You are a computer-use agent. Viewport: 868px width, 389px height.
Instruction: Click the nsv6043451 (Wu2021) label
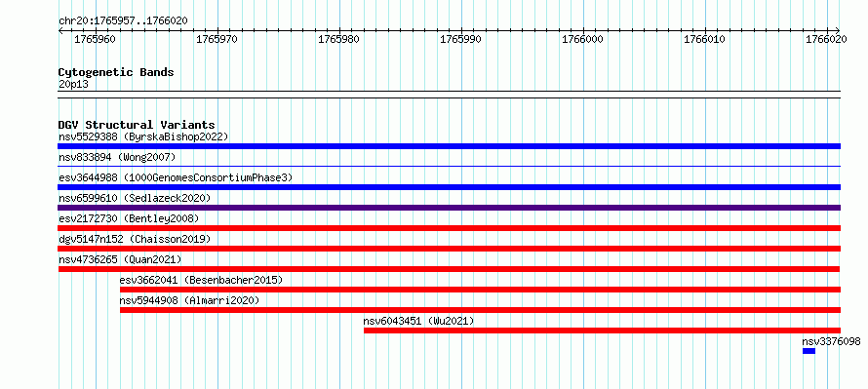click(x=418, y=321)
